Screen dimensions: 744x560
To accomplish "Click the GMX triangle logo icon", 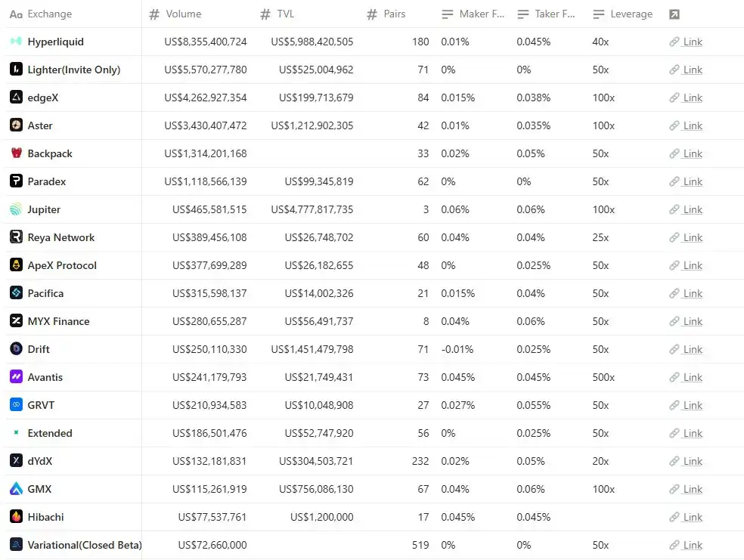I will 16,489.
